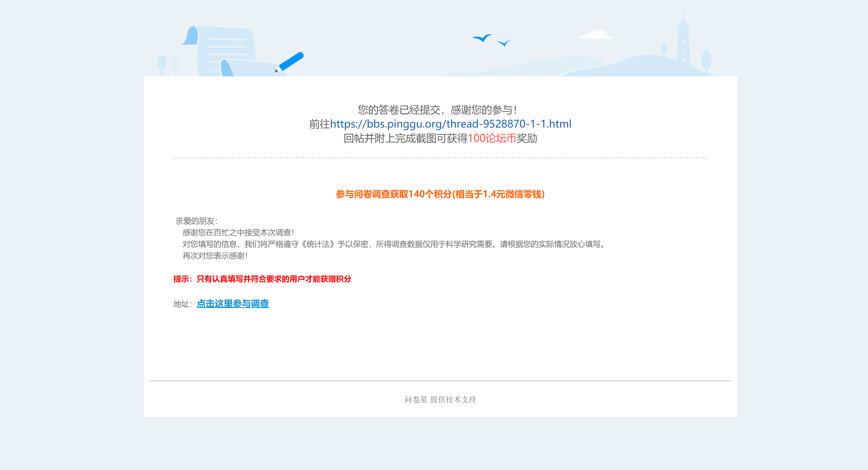The width and height of the screenshot is (868, 470).
Task: Click the tree right of the lighthouse
Action: pyautogui.click(x=706, y=60)
